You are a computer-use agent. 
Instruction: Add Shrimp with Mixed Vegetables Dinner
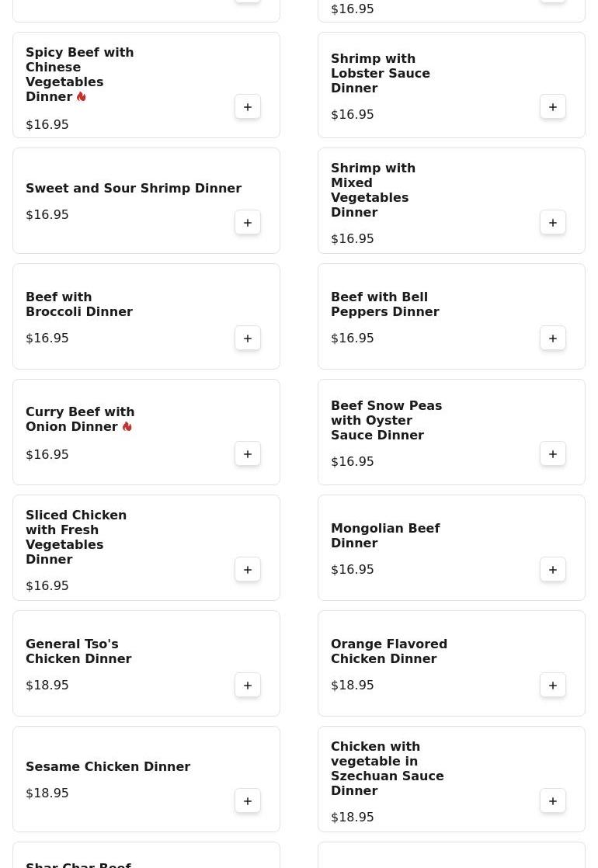tap(553, 223)
